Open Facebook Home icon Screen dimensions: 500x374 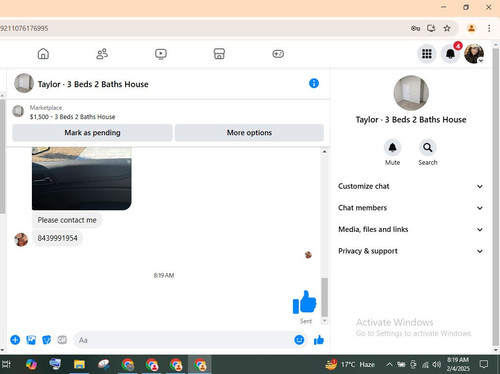[43, 54]
